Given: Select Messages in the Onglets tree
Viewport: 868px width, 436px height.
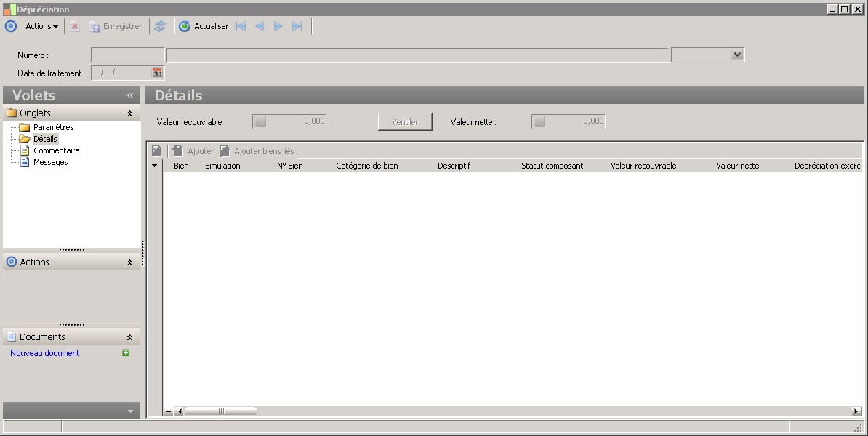Looking at the screenshot, I should point(50,162).
